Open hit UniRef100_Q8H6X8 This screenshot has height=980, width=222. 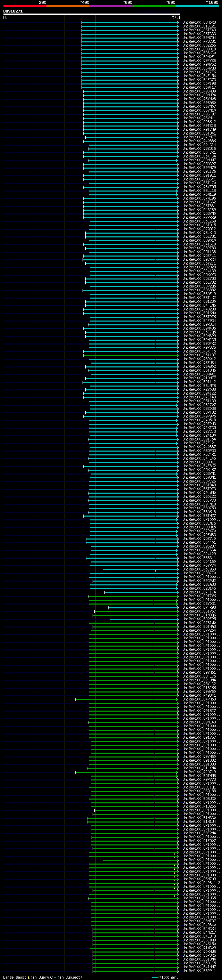tap(199, 23)
